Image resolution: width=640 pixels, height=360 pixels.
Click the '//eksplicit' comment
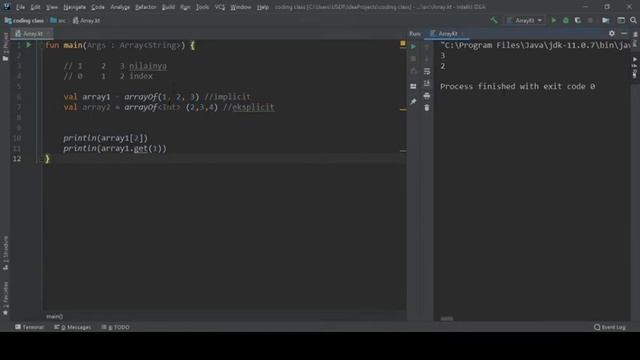(x=249, y=107)
